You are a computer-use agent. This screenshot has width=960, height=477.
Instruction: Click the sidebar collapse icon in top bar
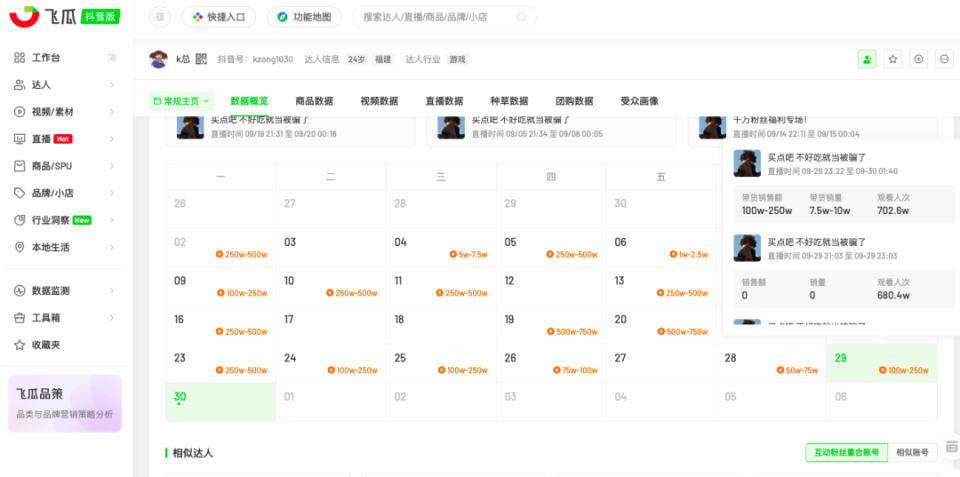tap(160, 17)
